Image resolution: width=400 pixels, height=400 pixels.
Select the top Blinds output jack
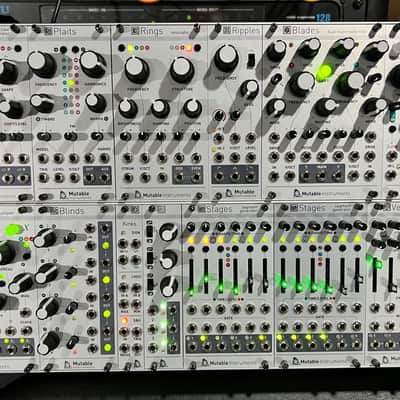tap(106, 228)
